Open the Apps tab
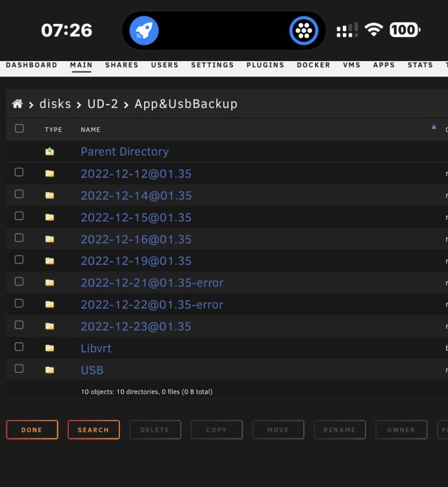 coord(384,65)
